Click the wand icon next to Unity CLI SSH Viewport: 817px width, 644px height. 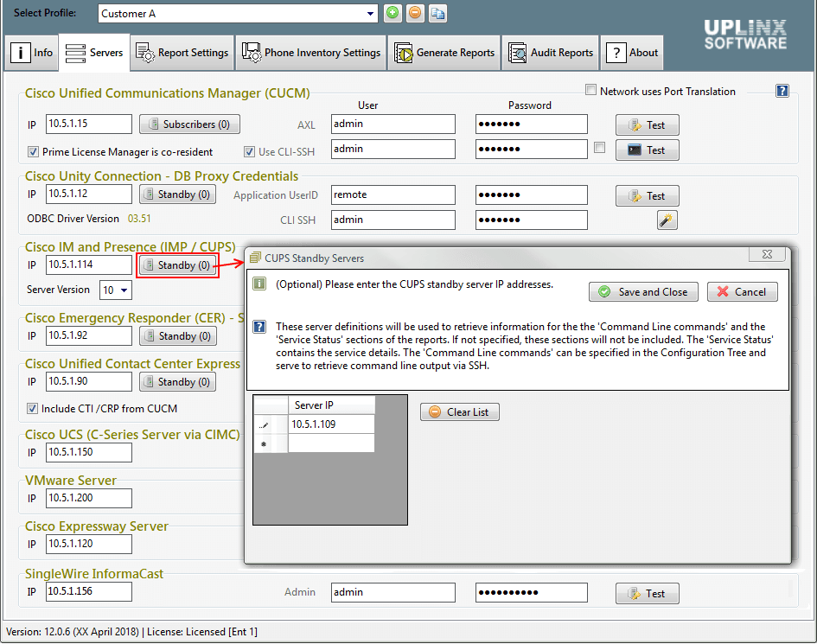(x=667, y=220)
